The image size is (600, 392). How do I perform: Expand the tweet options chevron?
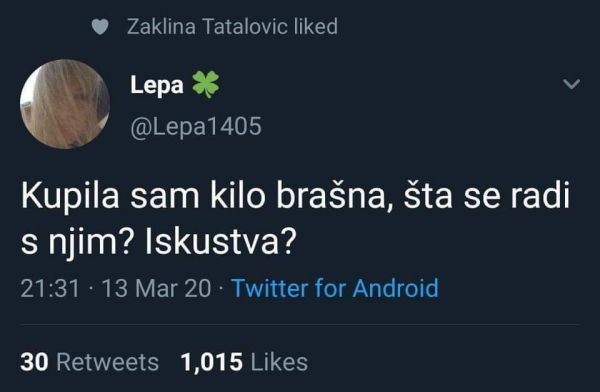(x=572, y=83)
